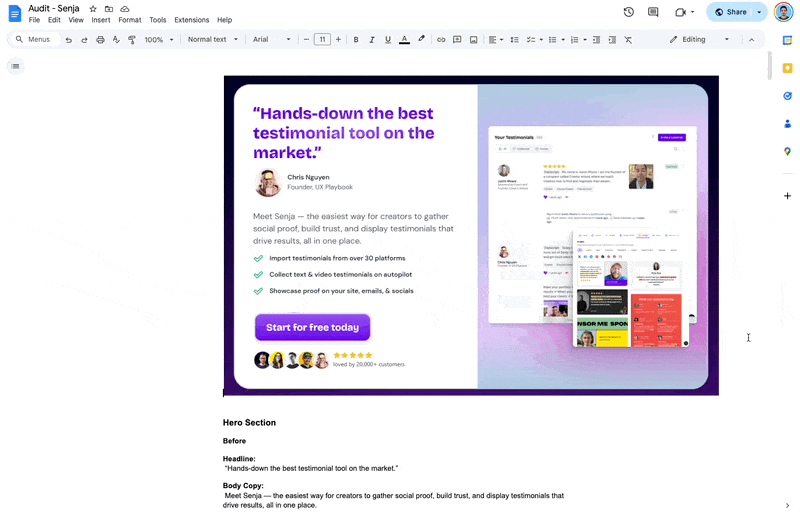The height and width of the screenshot is (516, 800).
Task: Print the document via printer icon
Action: point(100,39)
